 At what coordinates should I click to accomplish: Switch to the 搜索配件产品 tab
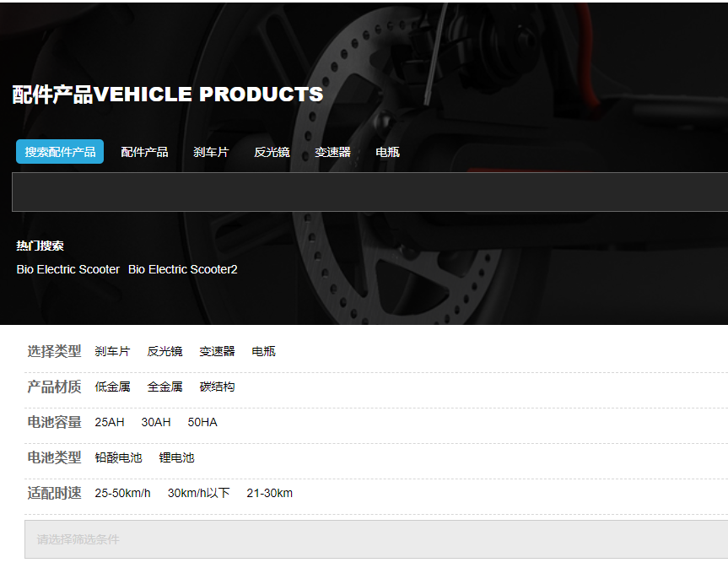(59, 151)
